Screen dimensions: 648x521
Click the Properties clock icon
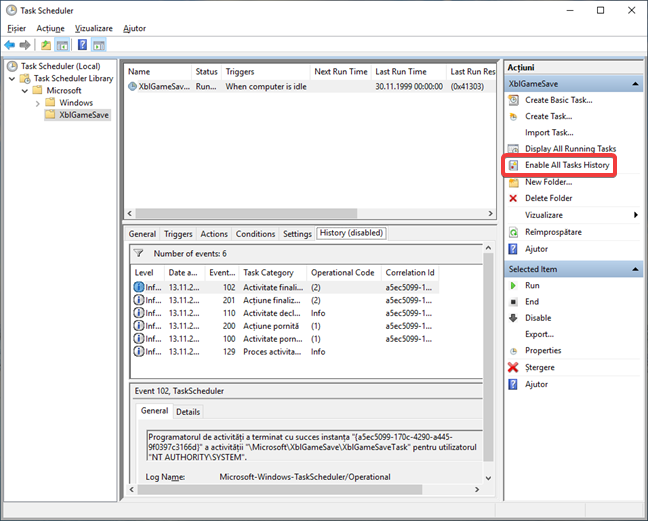pos(513,351)
